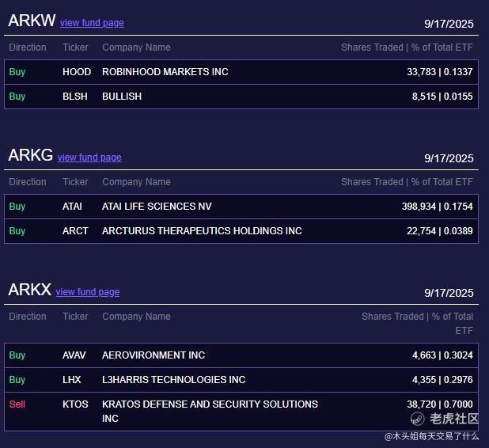Select the AVAV ticker symbol
The height and width of the screenshot is (448, 489).
point(74,355)
